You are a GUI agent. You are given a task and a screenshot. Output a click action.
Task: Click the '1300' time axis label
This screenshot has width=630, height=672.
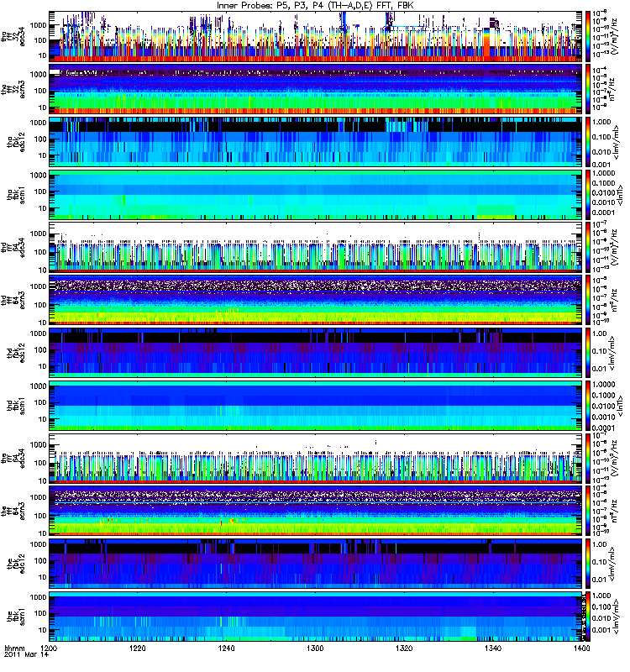tap(315, 648)
